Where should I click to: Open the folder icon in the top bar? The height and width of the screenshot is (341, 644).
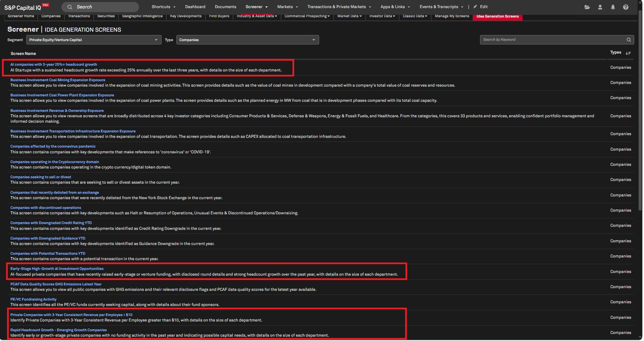point(587,7)
